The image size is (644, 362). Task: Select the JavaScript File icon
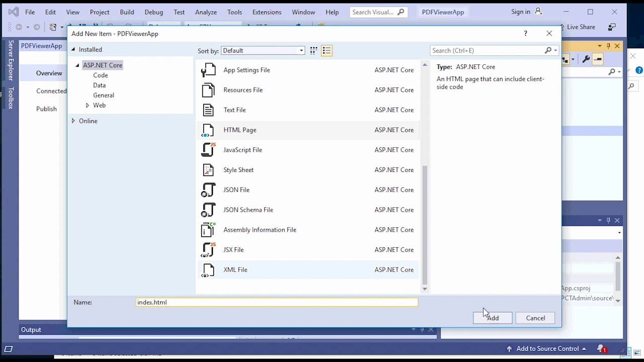click(208, 150)
